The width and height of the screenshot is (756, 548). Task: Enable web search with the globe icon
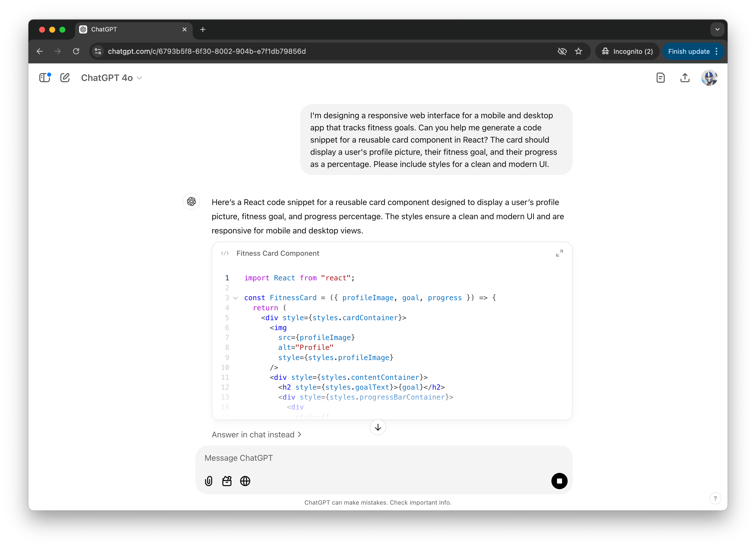pos(245,481)
